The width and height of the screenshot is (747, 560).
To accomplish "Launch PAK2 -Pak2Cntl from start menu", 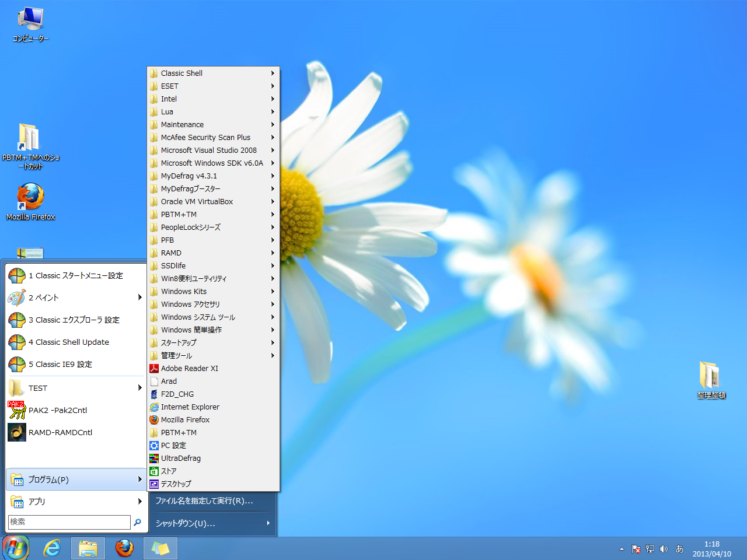I will (x=57, y=410).
